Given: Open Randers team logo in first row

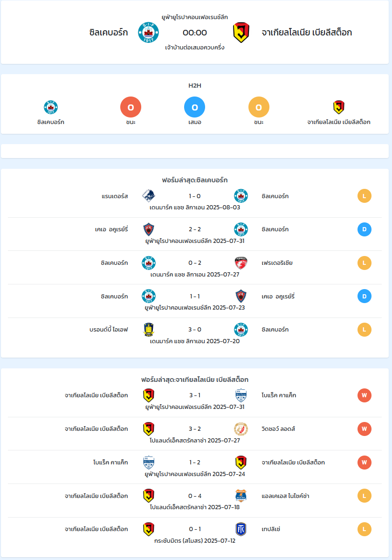Looking at the screenshot, I should pyautogui.click(x=149, y=196).
